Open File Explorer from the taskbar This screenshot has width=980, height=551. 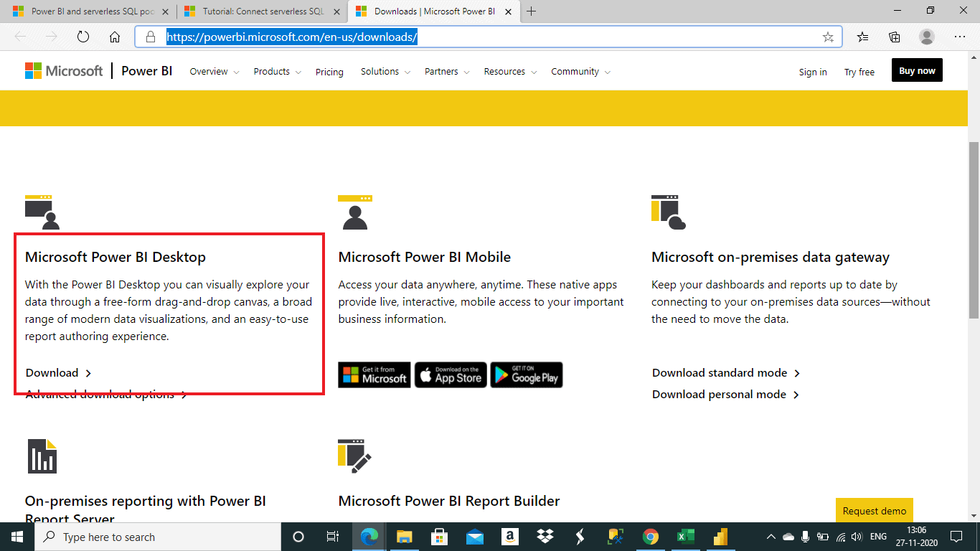pyautogui.click(x=405, y=537)
